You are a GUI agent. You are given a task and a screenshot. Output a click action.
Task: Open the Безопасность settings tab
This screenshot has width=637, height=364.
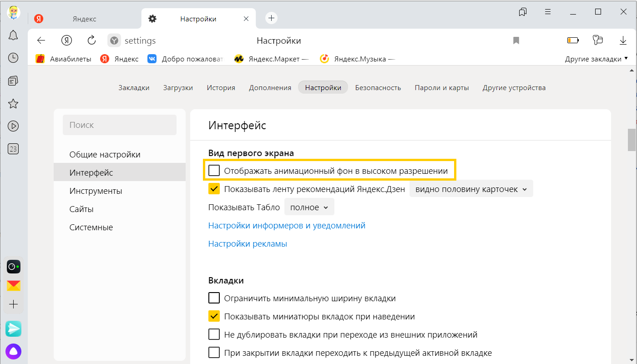pyautogui.click(x=378, y=87)
